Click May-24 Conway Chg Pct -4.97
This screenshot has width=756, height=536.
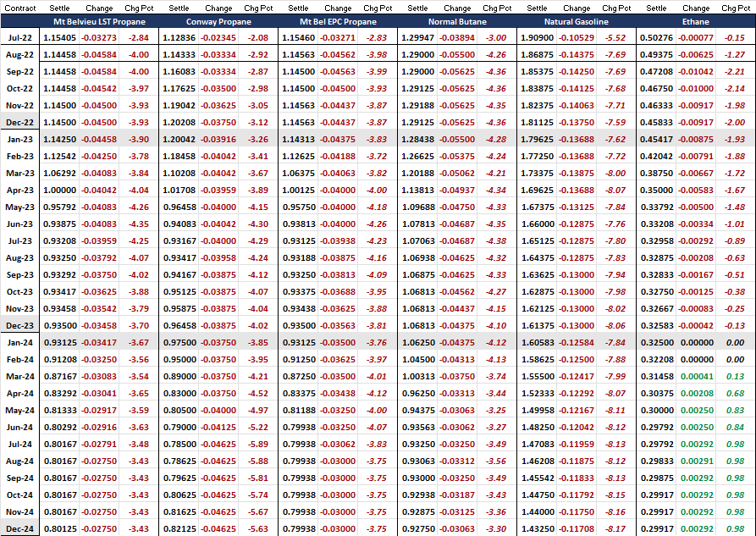[258, 411]
